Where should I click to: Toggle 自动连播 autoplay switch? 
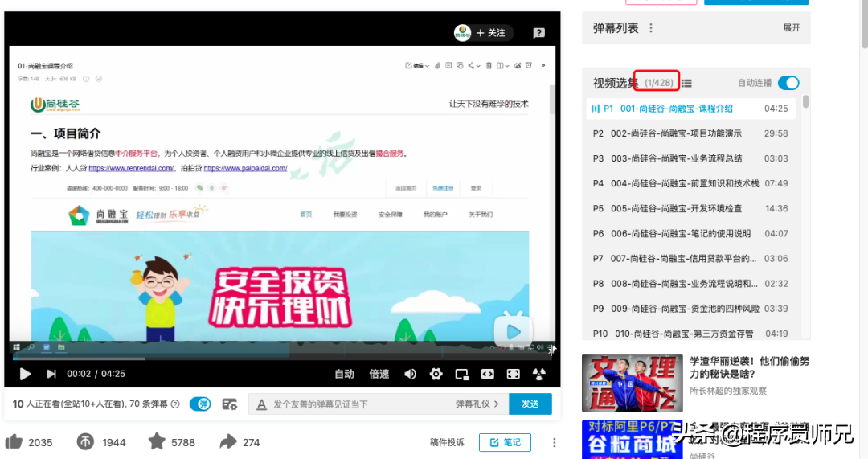point(788,83)
